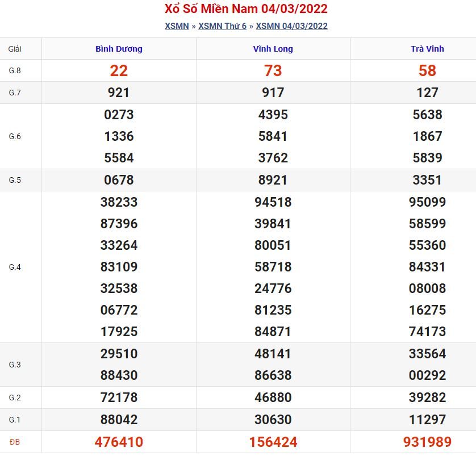Click the G.3 number 29510
This screenshot has height=456, width=476.
pyautogui.click(x=119, y=354)
